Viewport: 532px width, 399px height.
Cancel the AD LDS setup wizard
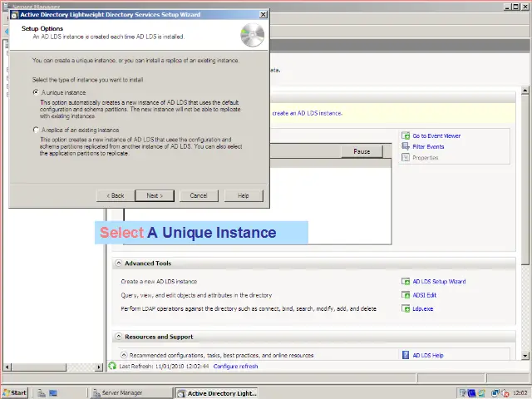pos(199,196)
